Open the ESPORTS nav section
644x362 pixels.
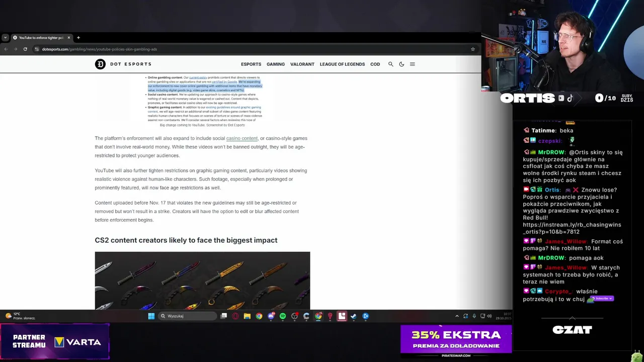251,64
